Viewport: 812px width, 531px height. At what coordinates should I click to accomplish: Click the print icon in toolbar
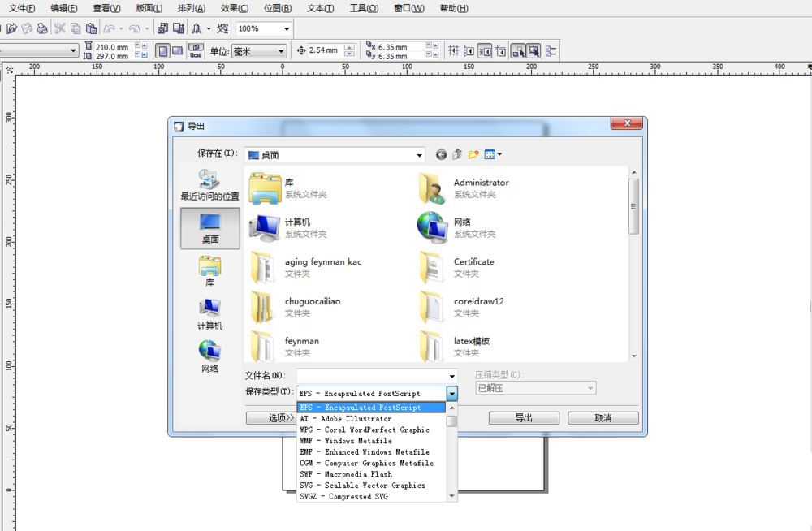click(x=41, y=28)
